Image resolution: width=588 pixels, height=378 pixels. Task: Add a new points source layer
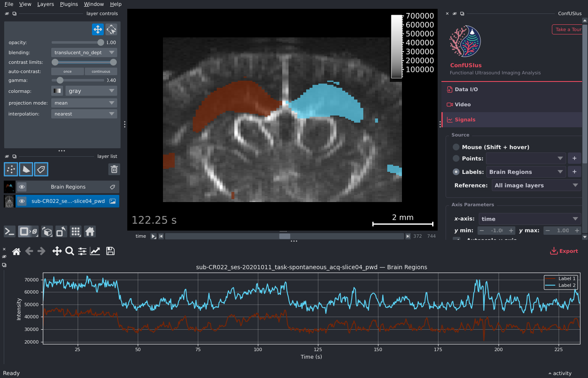575,158
